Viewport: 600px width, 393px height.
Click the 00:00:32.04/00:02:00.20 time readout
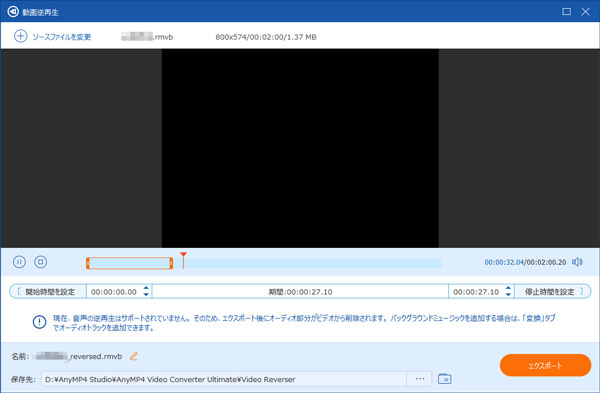(x=525, y=262)
